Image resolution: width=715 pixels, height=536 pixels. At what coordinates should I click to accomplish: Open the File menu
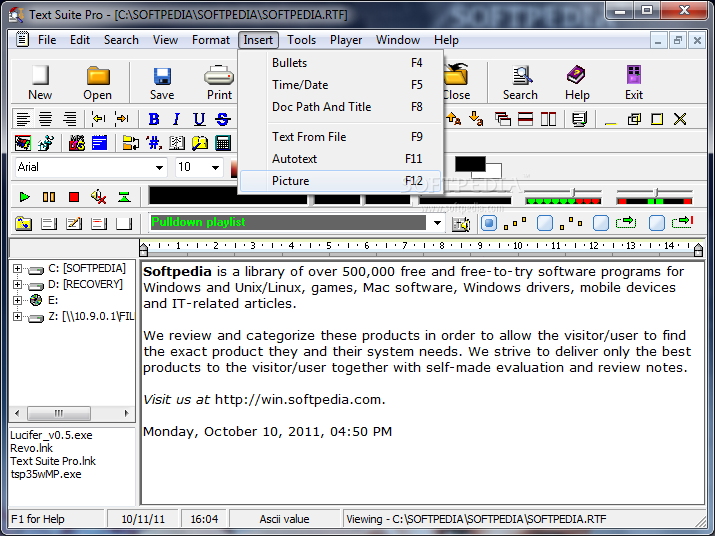[47, 40]
